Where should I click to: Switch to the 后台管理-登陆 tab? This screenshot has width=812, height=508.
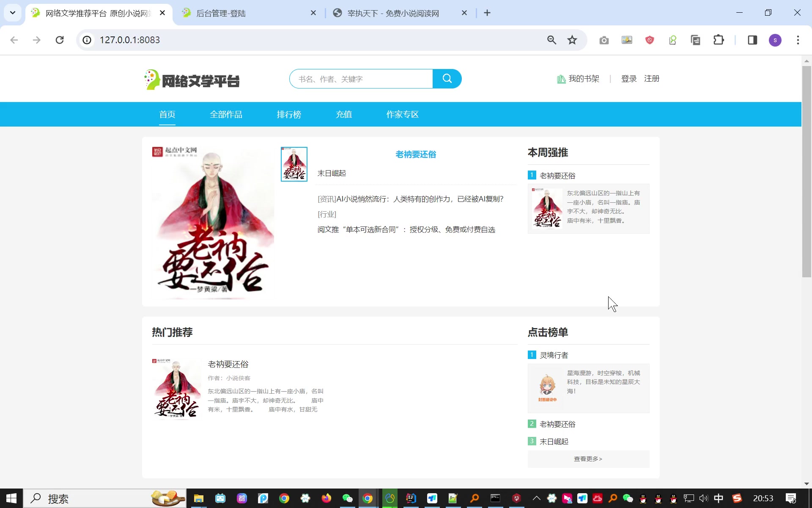tap(250, 13)
